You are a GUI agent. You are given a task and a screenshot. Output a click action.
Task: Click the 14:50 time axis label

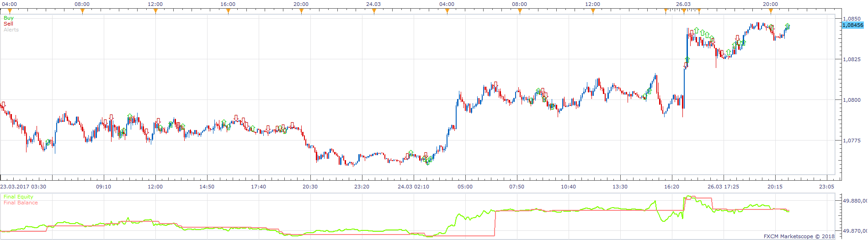(207, 187)
